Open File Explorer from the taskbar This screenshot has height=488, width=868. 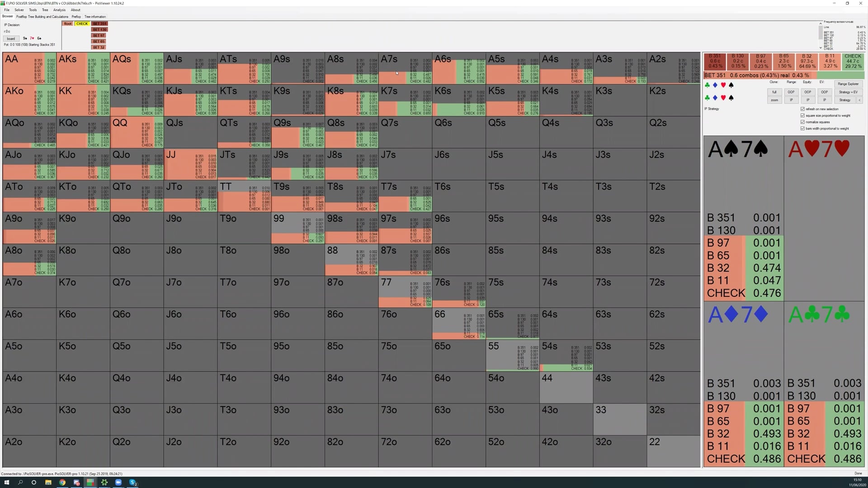point(48,483)
